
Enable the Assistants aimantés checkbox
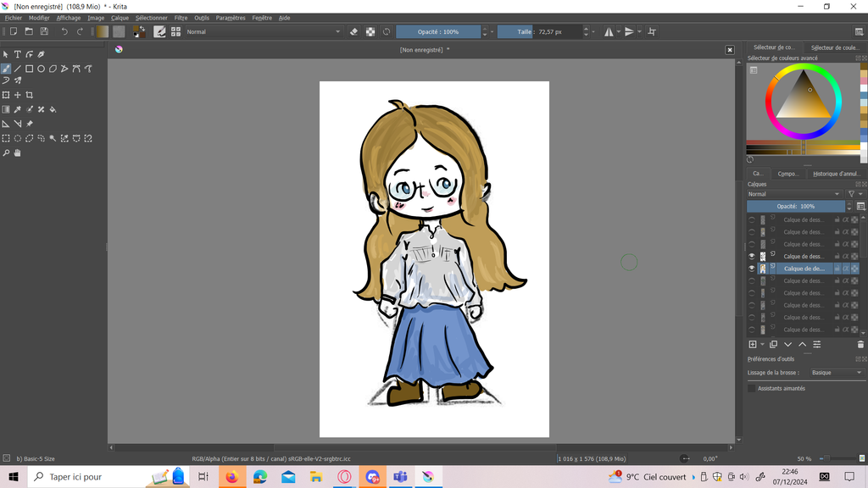point(752,389)
